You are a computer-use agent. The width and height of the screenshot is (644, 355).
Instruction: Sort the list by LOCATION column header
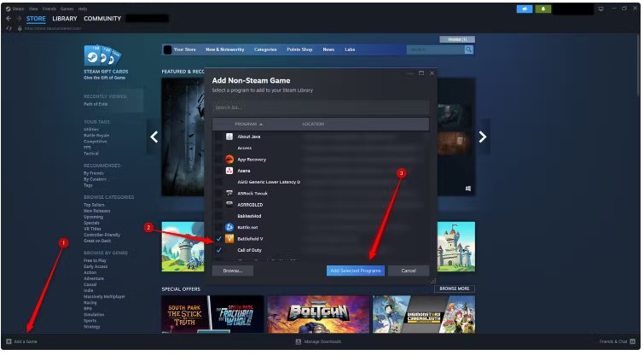pos(313,124)
